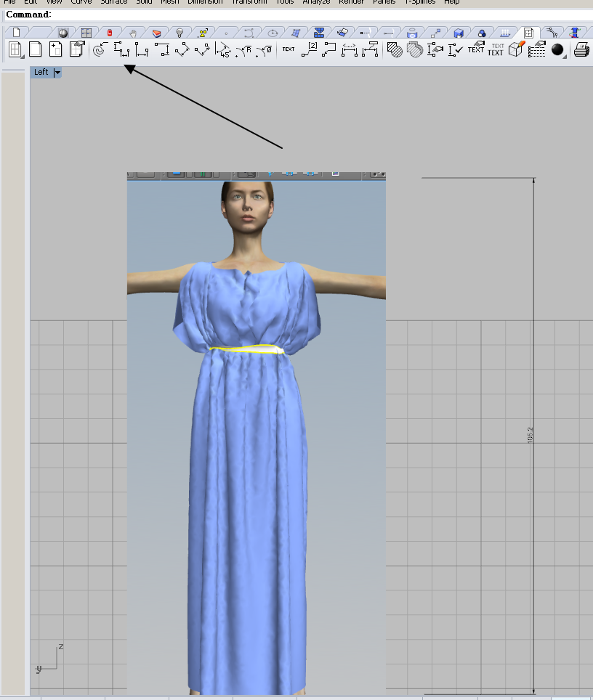593x700 pixels.
Task: Open the Left viewport dropdown arrow
Action: [x=57, y=73]
